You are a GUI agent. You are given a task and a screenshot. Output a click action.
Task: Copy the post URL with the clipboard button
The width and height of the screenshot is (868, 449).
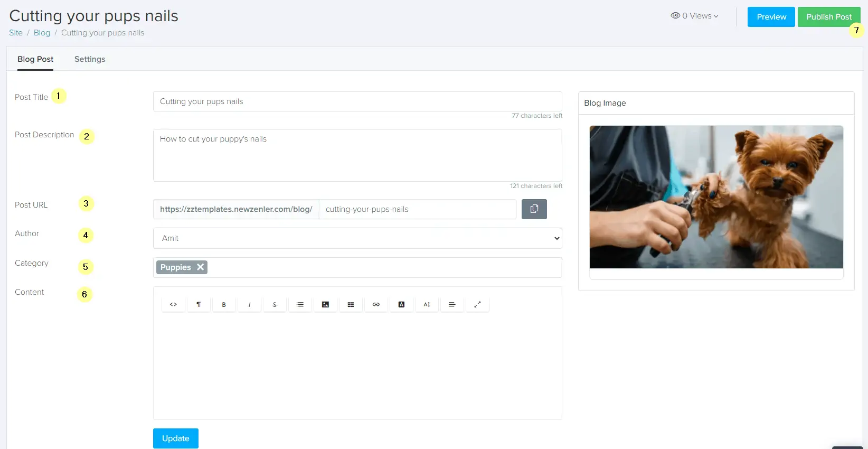(x=534, y=209)
